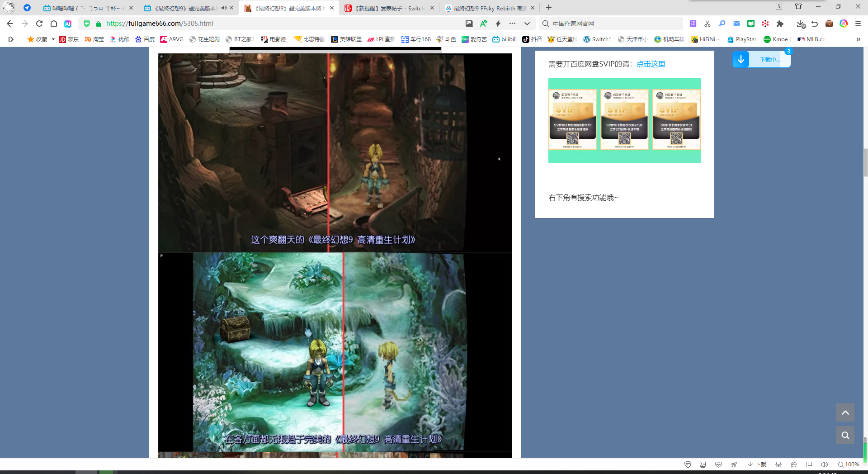Viewport: 868px width, 474px height.
Task: Click the AI assistant icon beside home
Action: [x=68, y=24]
